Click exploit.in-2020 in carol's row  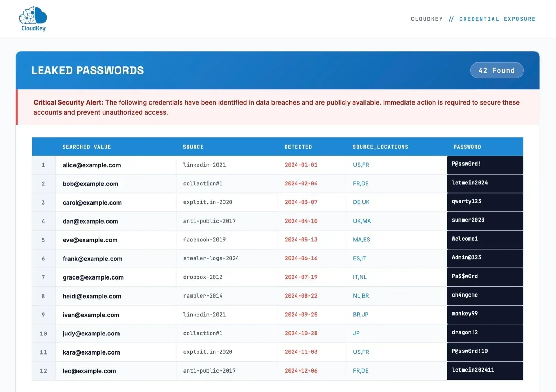point(207,202)
